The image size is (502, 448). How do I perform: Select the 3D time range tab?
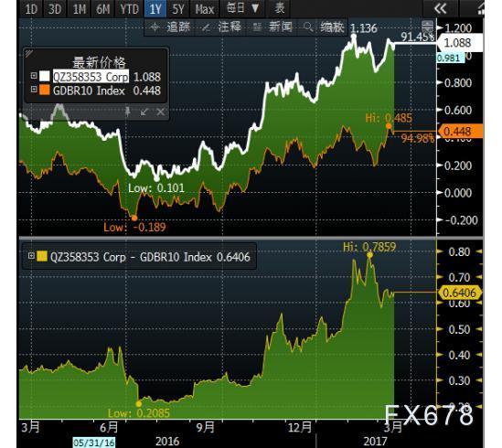click(x=55, y=8)
